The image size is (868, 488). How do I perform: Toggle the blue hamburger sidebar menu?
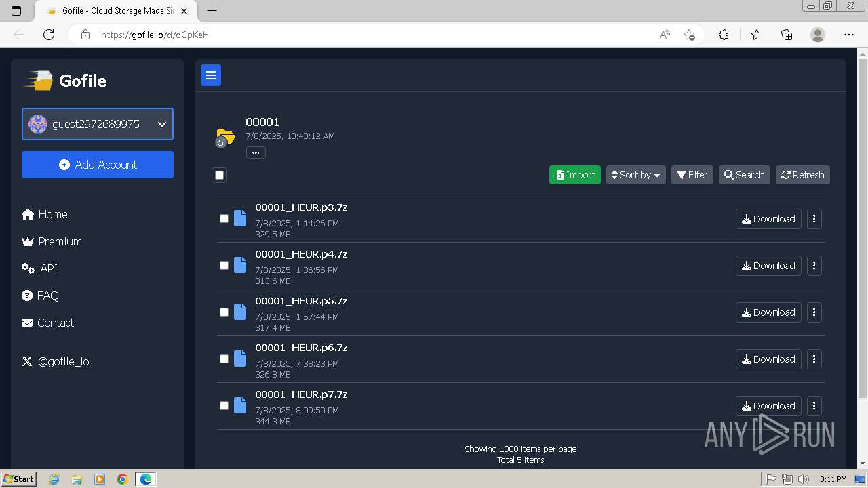pos(211,75)
